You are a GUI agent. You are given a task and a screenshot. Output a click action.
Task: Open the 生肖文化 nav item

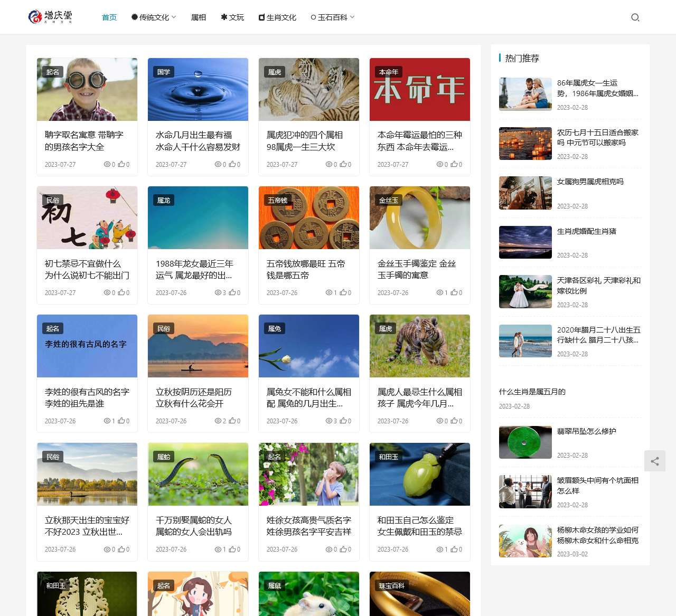tap(277, 17)
